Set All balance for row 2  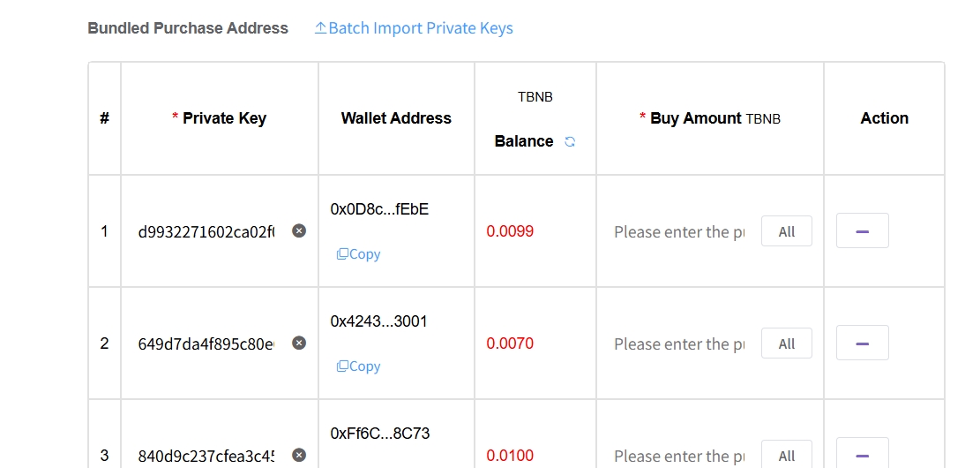click(x=786, y=343)
